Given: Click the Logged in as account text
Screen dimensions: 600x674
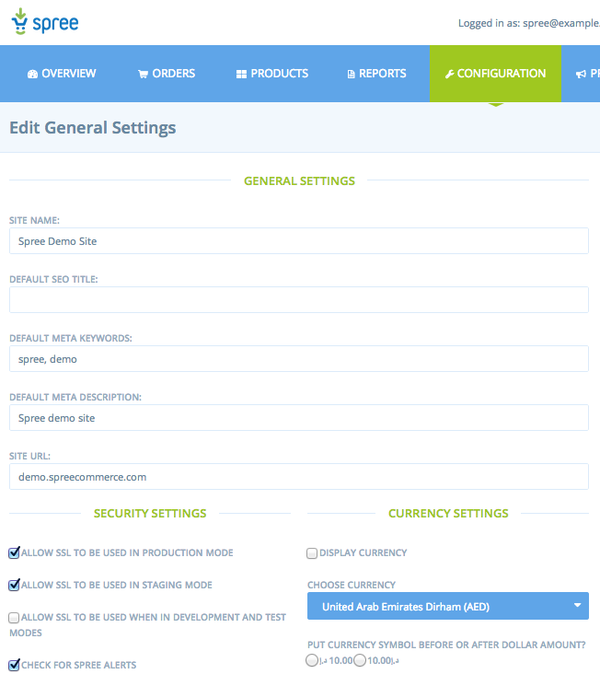Looking at the screenshot, I should [x=529, y=23].
